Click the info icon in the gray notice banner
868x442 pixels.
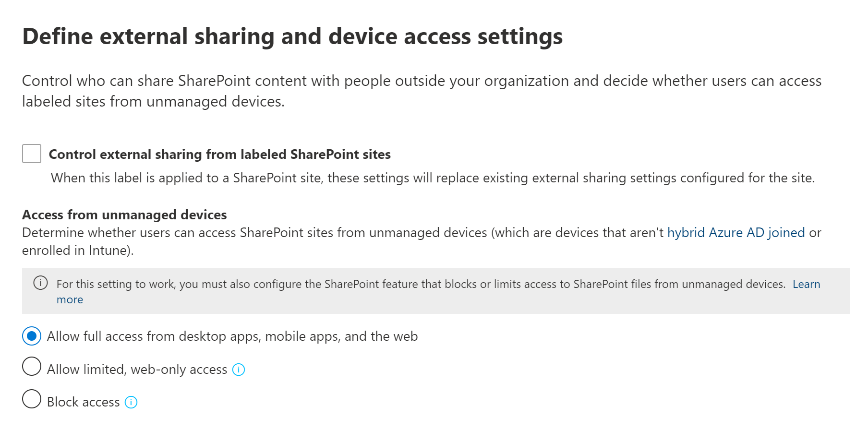click(x=40, y=283)
